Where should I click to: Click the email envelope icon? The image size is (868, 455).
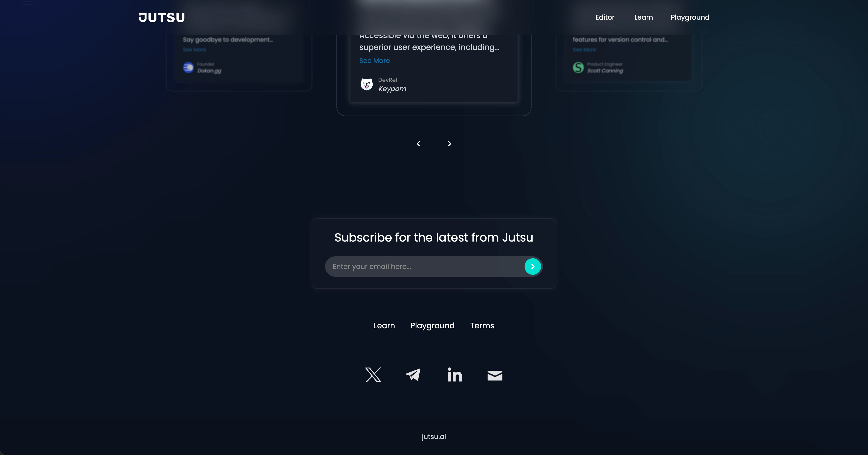click(x=495, y=375)
